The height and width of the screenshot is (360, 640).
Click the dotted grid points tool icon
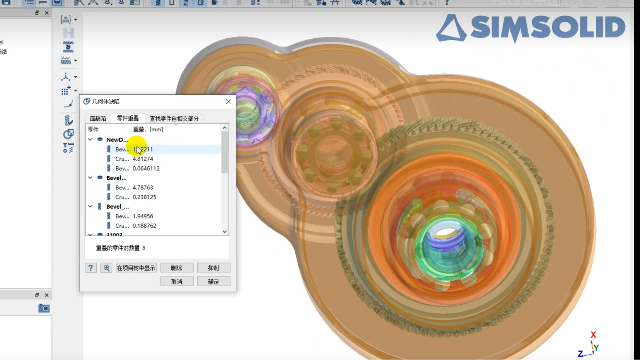coord(65,91)
